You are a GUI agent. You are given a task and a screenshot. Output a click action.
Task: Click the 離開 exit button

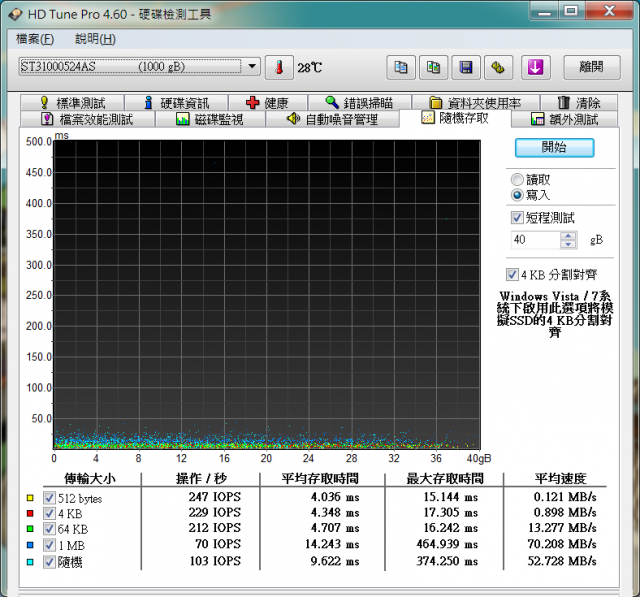tap(592, 67)
